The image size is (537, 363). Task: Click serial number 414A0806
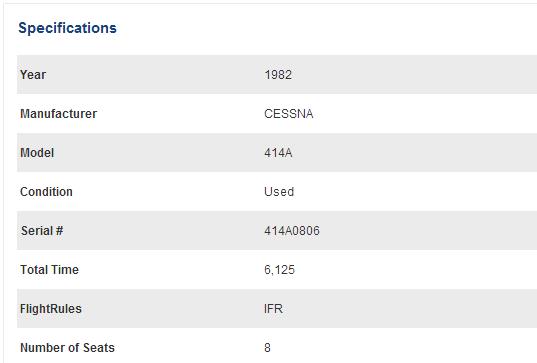pyautogui.click(x=292, y=231)
